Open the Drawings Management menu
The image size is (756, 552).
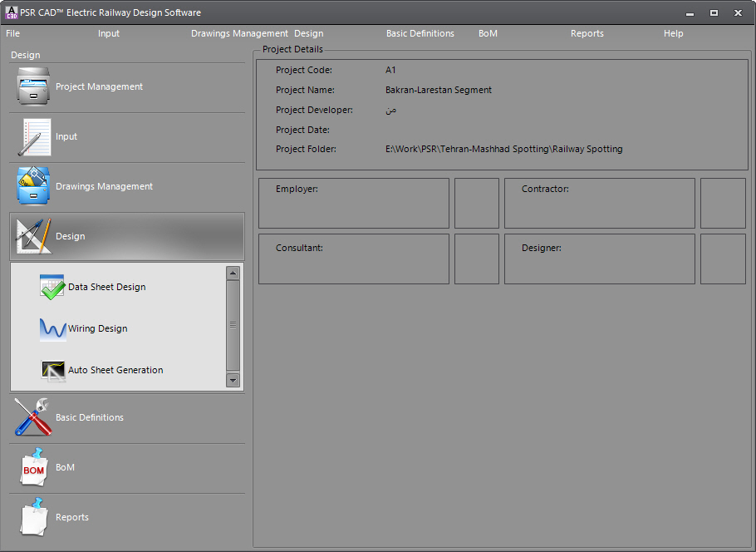(x=239, y=33)
